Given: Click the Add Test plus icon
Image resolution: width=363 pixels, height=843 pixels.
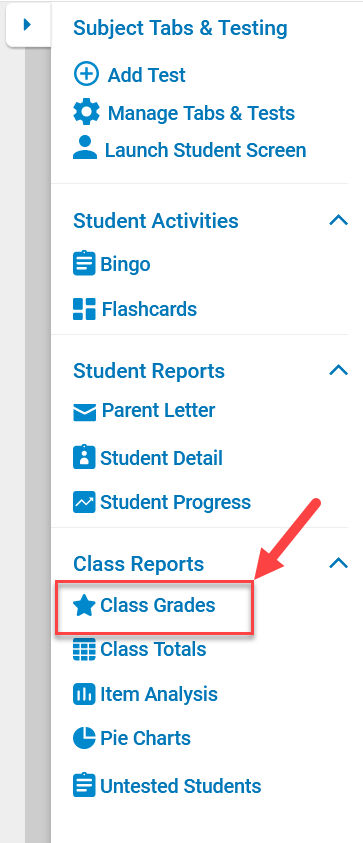Looking at the screenshot, I should tap(86, 74).
